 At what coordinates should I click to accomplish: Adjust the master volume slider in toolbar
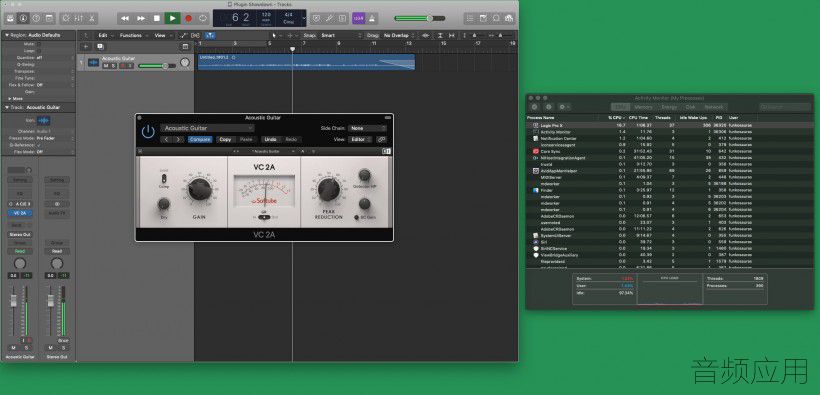click(419, 18)
